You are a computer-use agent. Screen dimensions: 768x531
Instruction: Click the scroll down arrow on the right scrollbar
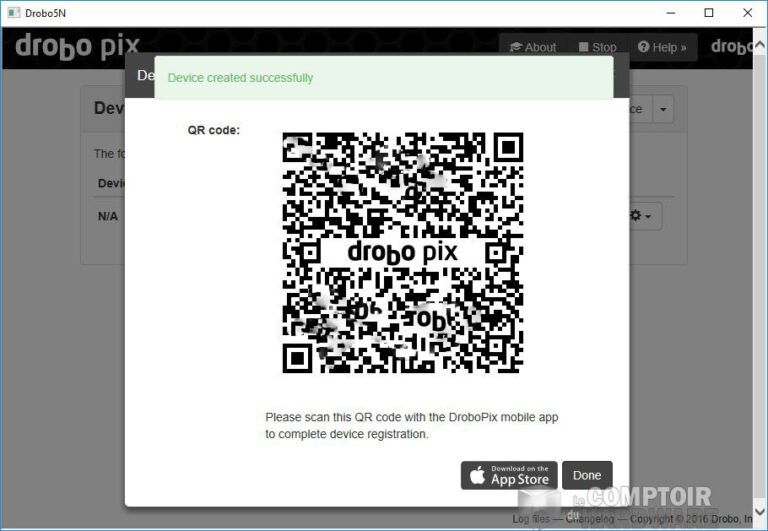760,512
